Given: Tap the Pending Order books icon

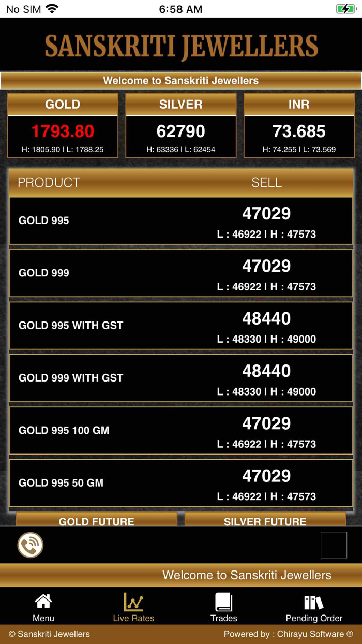Looking at the screenshot, I should [313, 601].
